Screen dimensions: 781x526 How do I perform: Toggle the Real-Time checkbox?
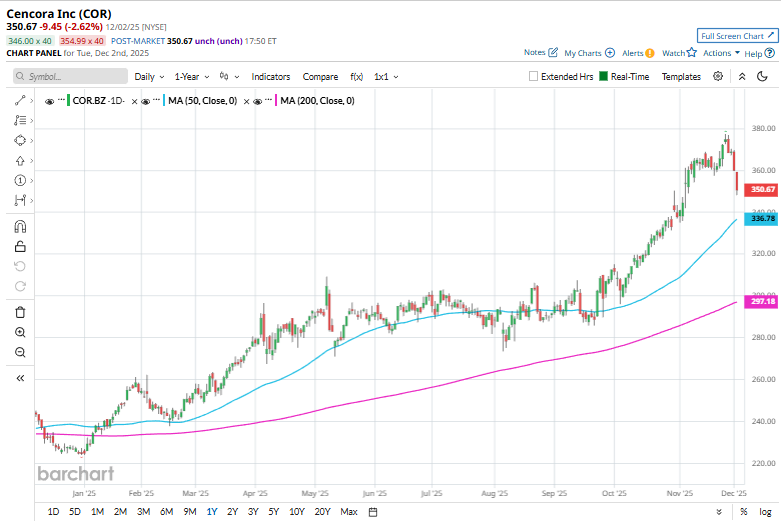click(x=604, y=76)
